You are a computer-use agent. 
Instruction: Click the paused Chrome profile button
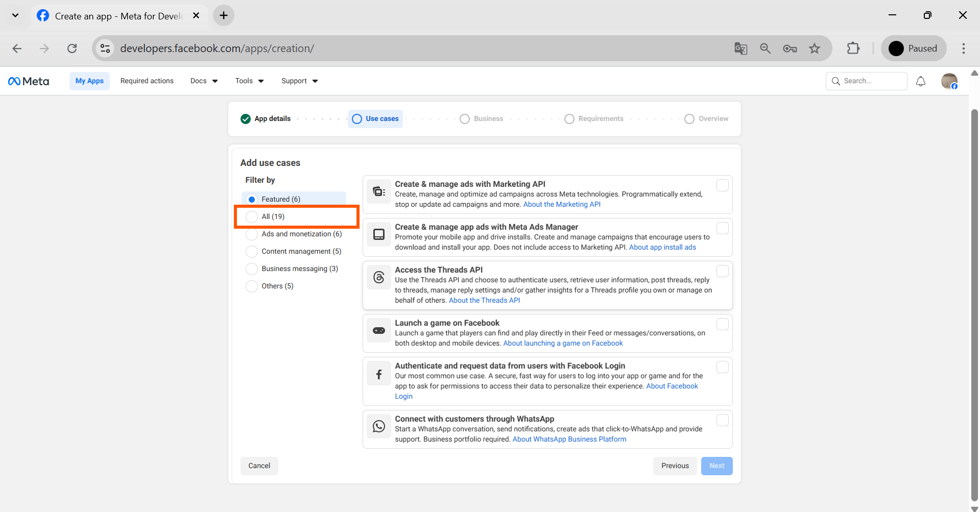point(914,48)
